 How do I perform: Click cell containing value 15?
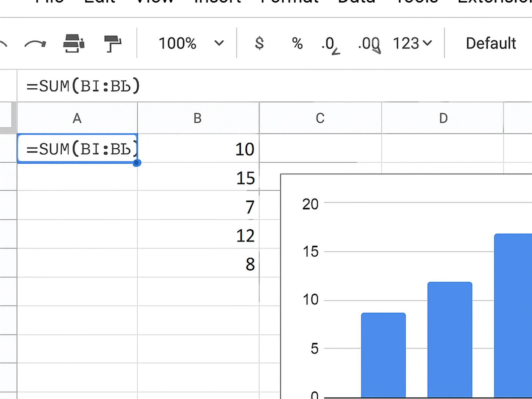pos(198,178)
